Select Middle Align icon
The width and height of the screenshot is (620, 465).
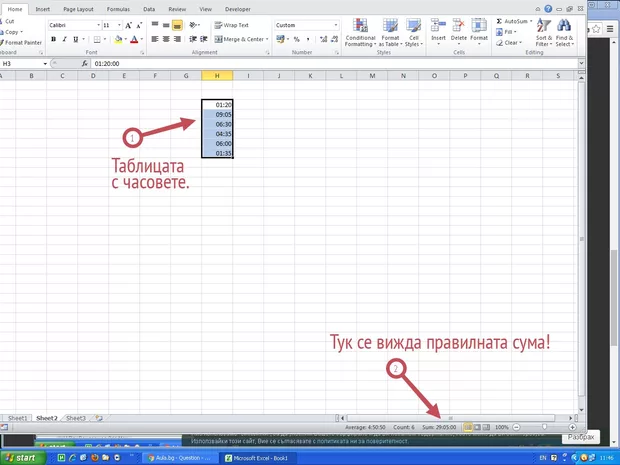(166, 25)
